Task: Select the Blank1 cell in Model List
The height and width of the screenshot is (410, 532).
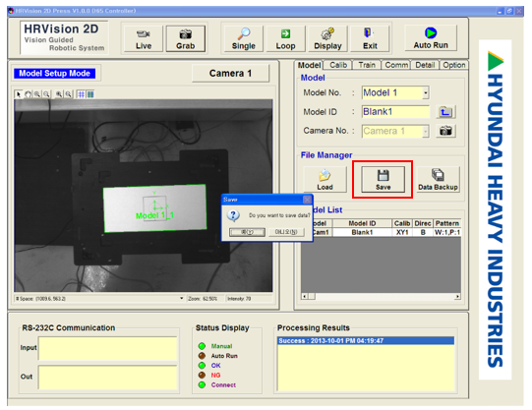Action: pyautogui.click(x=362, y=232)
